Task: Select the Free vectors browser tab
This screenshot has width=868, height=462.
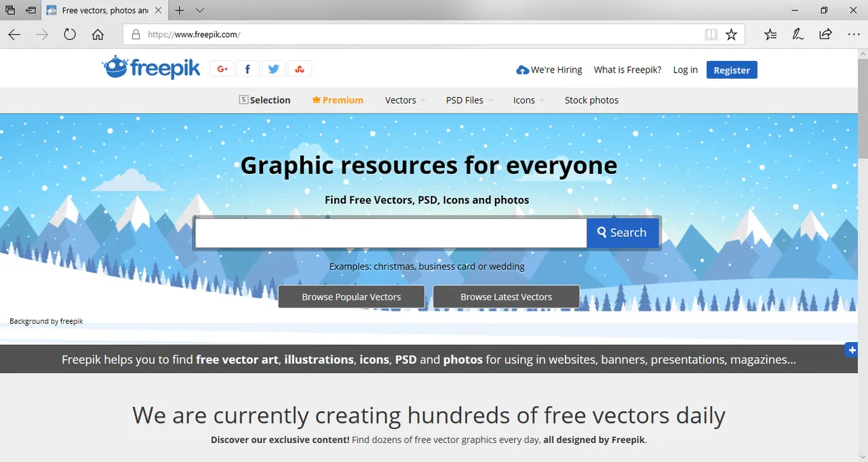Action: (x=105, y=10)
